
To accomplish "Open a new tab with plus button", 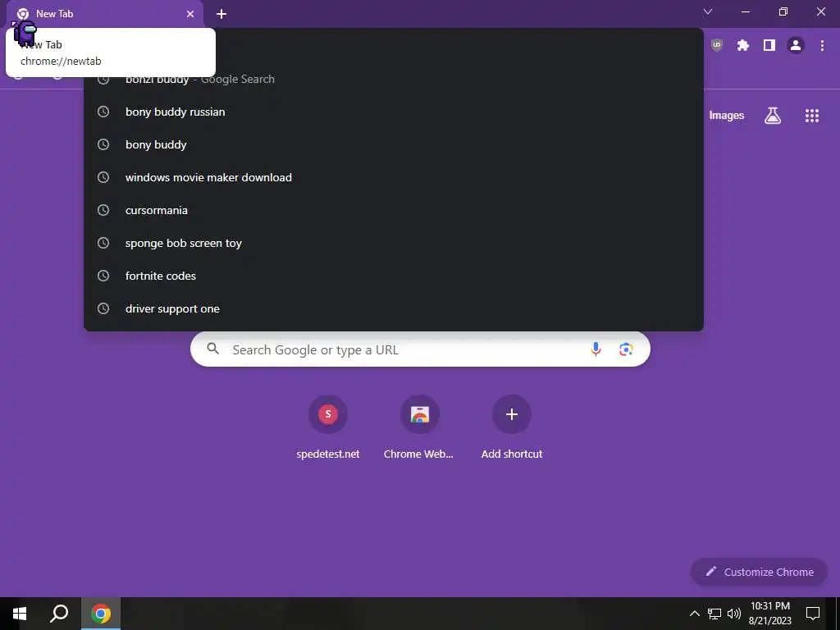I will pos(221,14).
